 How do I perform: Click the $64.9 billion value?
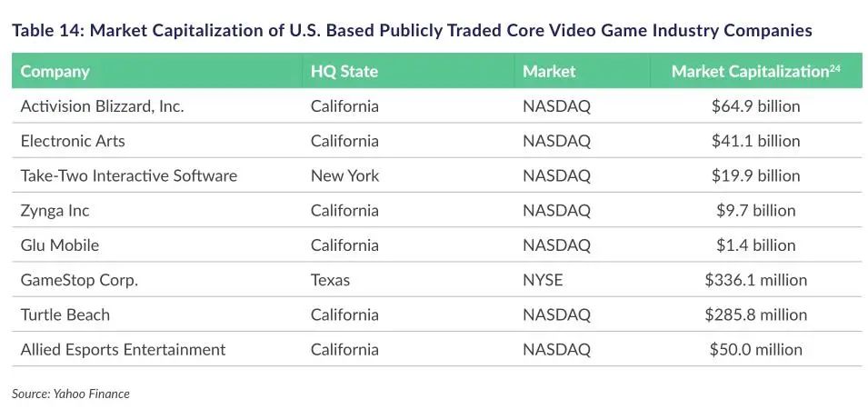pyautogui.click(x=755, y=106)
